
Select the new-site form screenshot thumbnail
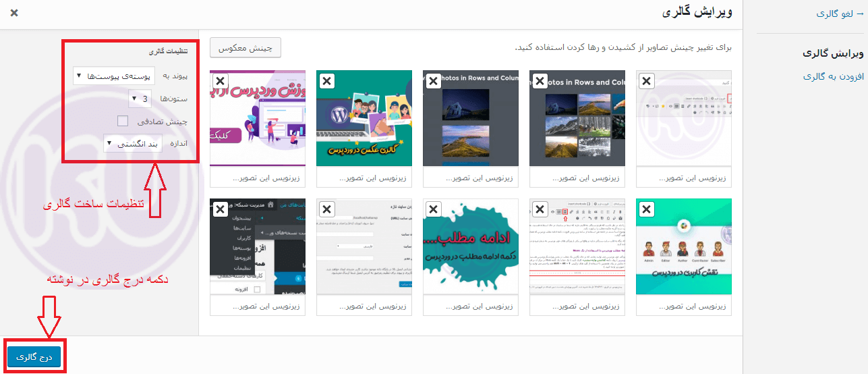[364, 246]
